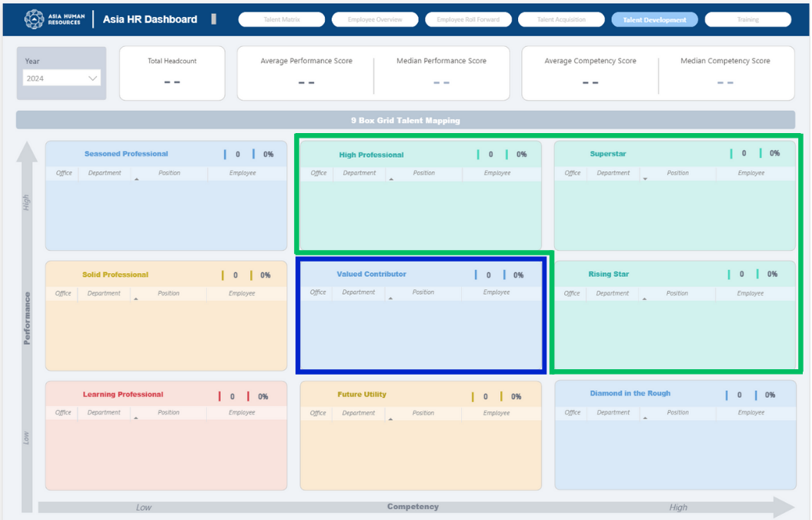The height and width of the screenshot is (520, 812).
Task: Click Position column header in Solid Professional table
Action: pyautogui.click(x=169, y=293)
